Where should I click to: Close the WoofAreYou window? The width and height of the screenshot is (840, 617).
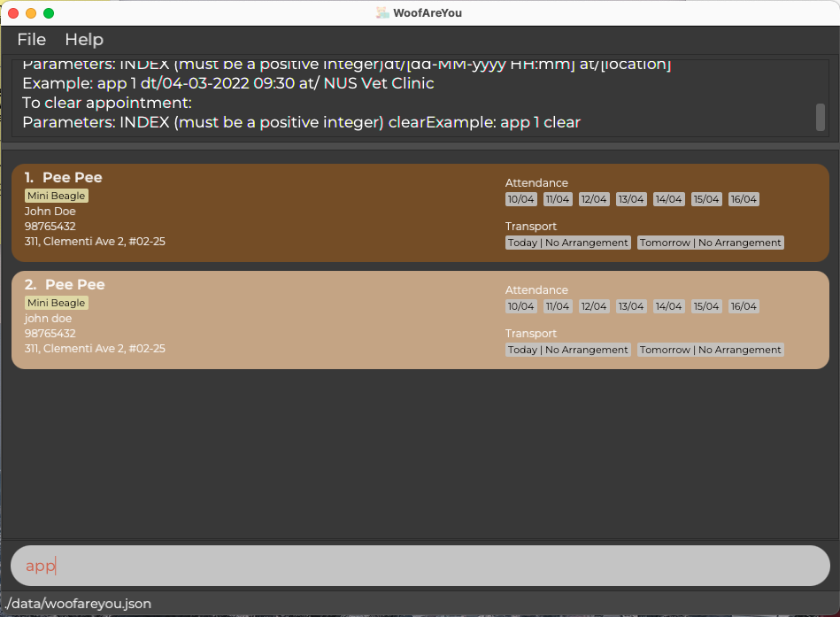point(13,13)
